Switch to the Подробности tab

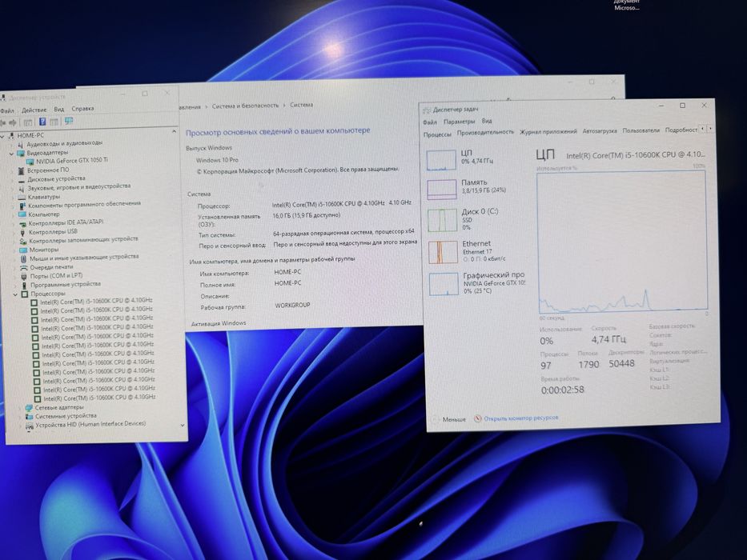point(681,130)
